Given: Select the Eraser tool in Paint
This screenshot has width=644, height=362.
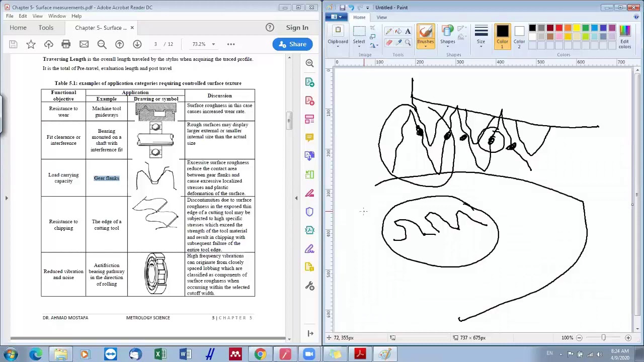Looking at the screenshot, I should click(389, 43).
